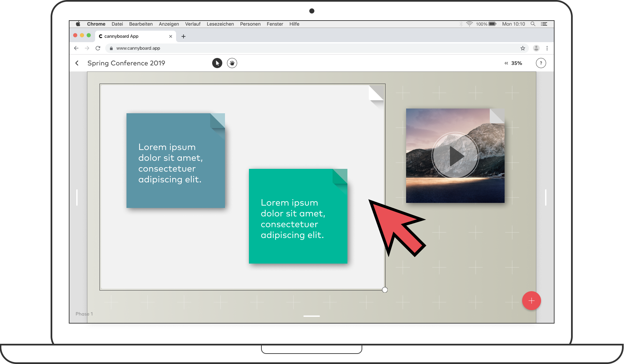
Task: Click the battery status icon
Action: (x=492, y=24)
